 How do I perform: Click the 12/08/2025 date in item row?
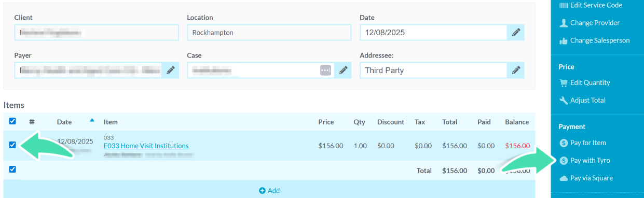[x=75, y=142]
